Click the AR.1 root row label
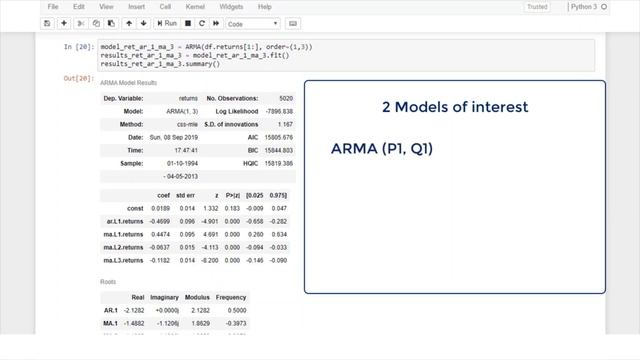 tap(111, 311)
